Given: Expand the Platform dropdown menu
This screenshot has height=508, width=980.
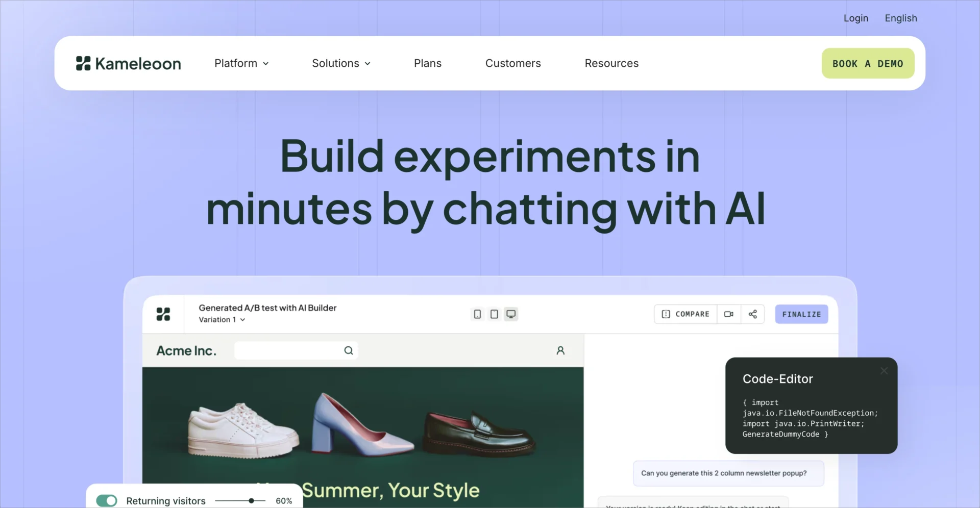Looking at the screenshot, I should click(241, 63).
